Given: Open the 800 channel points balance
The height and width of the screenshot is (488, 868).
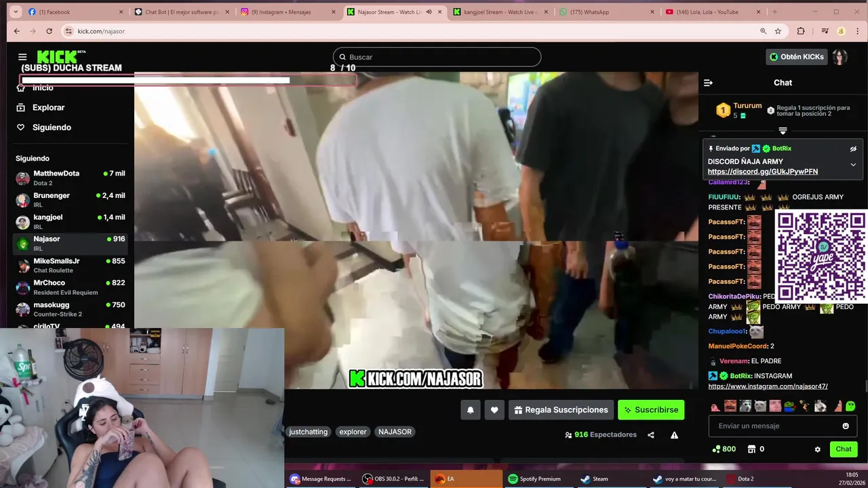Looking at the screenshot, I should 724,449.
